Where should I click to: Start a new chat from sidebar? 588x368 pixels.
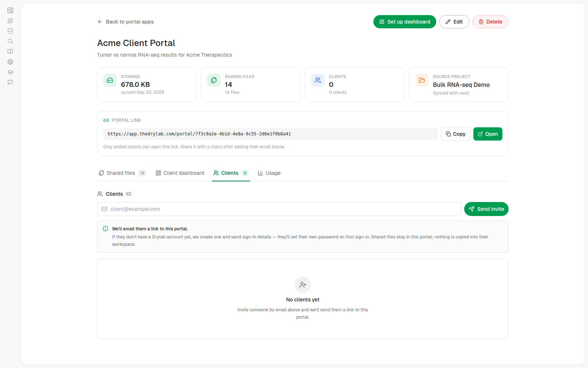click(x=10, y=21)
